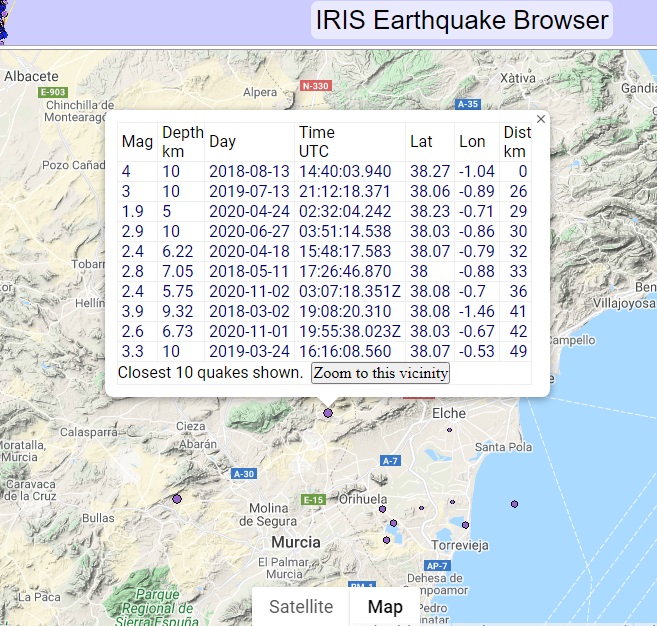Click the E-903 route shield
657x626 pixels.
pos(53,92)
